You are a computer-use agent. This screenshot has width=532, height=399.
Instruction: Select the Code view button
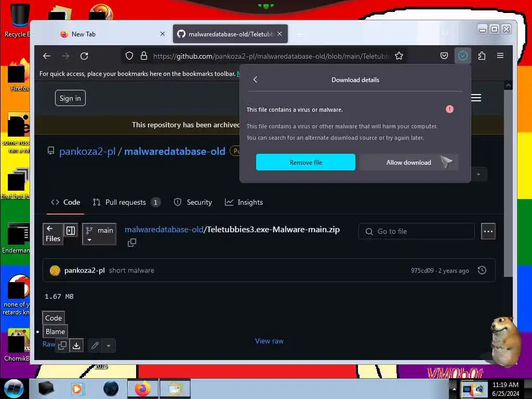(54, 318)
